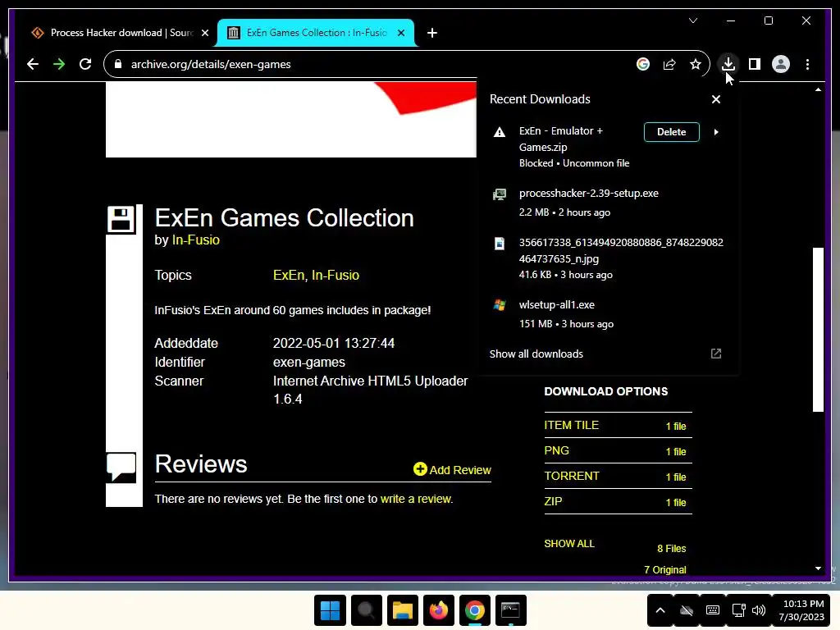Screen dimensions: 840x630
Task: Open Chrome three-dot menu
Action: [807, 64]
